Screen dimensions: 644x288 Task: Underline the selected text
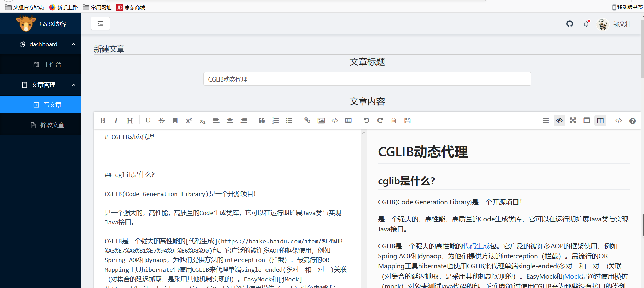click(x=148, y=120)
